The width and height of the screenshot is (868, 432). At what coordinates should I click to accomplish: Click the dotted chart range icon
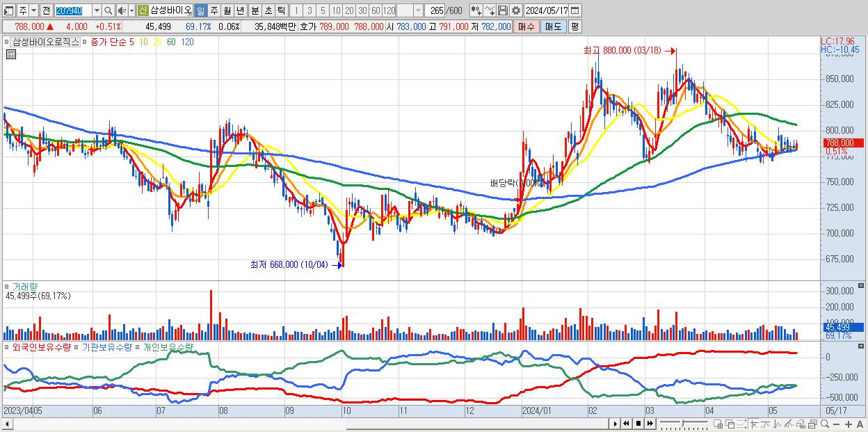742,424
